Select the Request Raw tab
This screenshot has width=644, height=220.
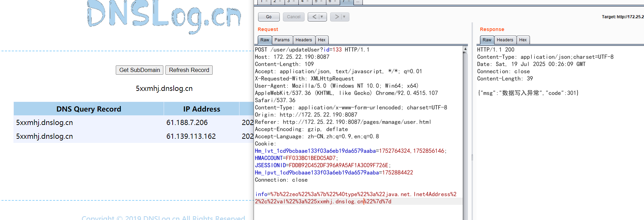[265, 40]
